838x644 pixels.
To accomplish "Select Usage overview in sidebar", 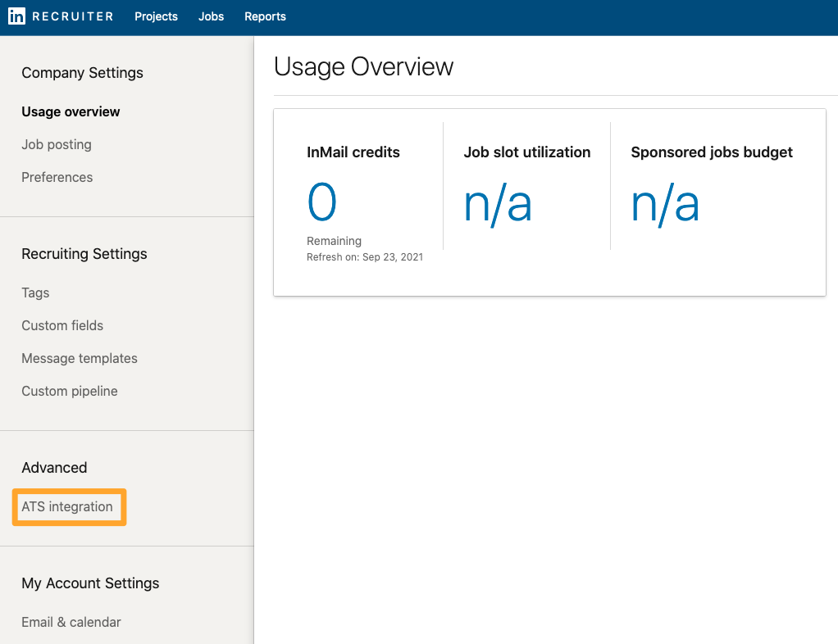I will [x=71, y=111].
